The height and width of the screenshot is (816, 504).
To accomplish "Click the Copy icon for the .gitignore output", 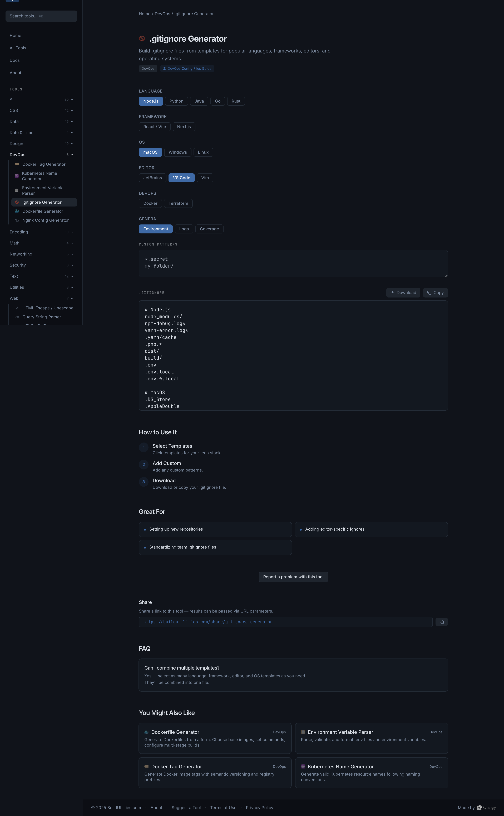I will [429, 292].
